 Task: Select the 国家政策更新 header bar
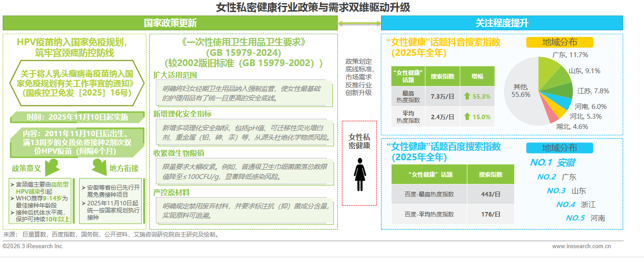[x=170, y=23]
